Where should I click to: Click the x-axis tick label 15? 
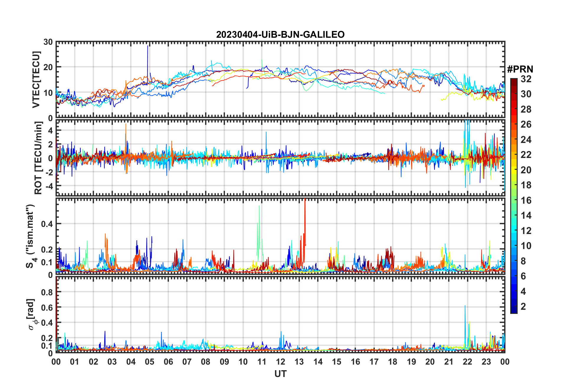337,362
